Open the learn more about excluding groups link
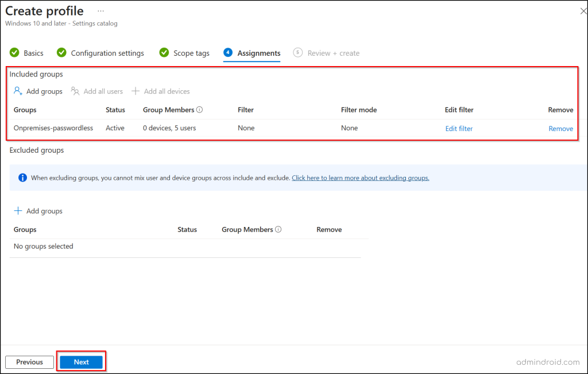The height and width of the screenshot is (374, 588). coord(360,178)
